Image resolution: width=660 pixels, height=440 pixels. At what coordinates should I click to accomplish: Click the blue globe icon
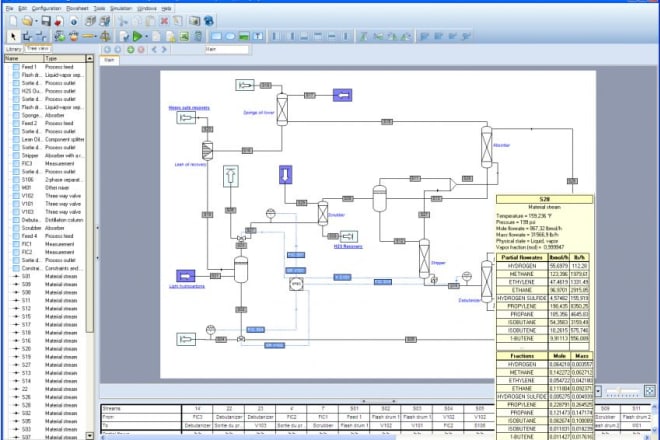[208, 21]
